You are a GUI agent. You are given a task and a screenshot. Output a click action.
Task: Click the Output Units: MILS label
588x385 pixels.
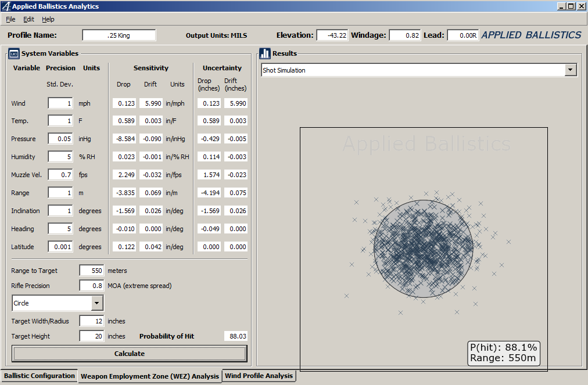[x=216, y=35]
